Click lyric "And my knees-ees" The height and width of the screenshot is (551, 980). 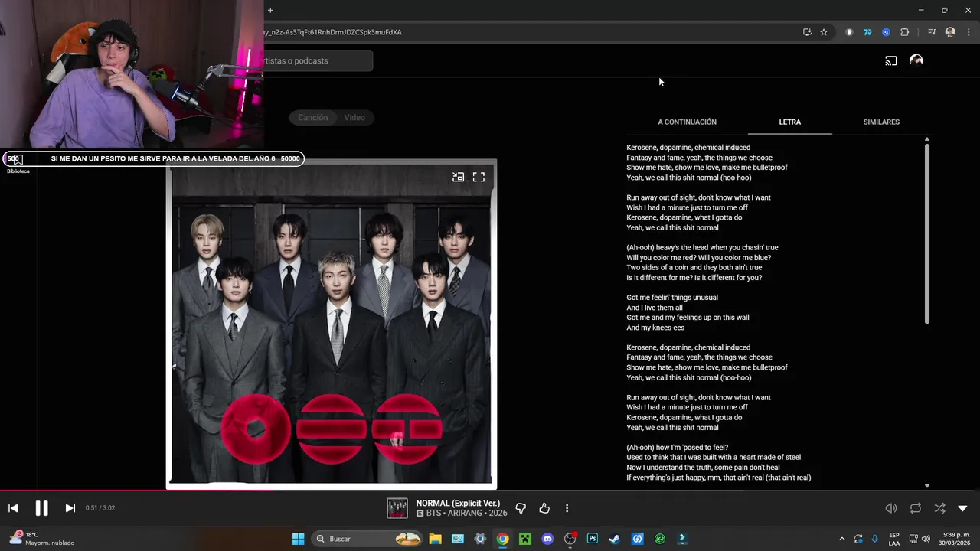point(655,328)
